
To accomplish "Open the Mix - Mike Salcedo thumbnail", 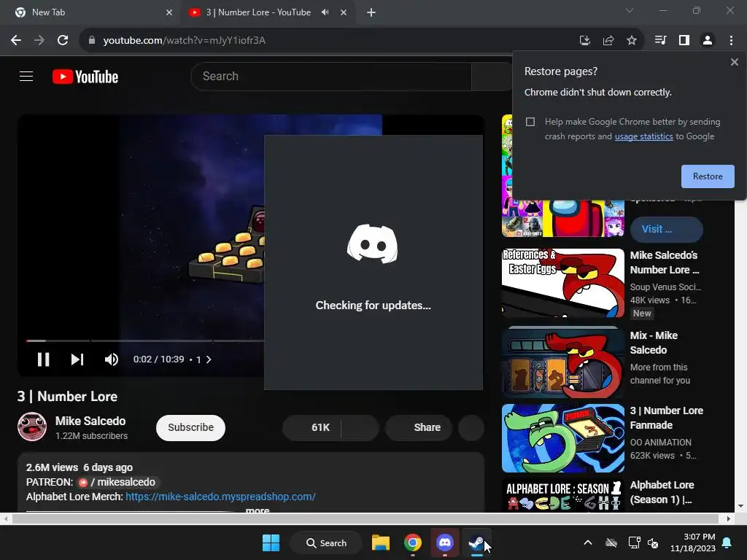I will pos(562,362).
